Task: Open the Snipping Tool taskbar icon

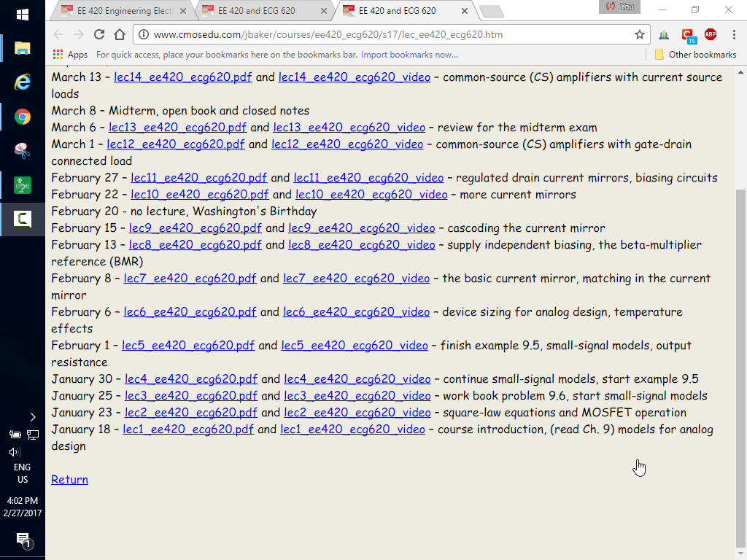Action: tap(23, 150)
